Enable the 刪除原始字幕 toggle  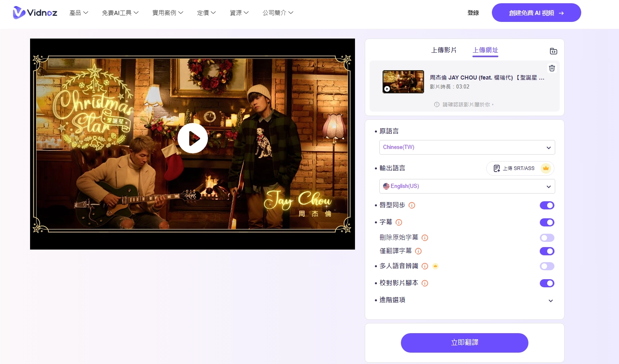(x=547, y=237)
